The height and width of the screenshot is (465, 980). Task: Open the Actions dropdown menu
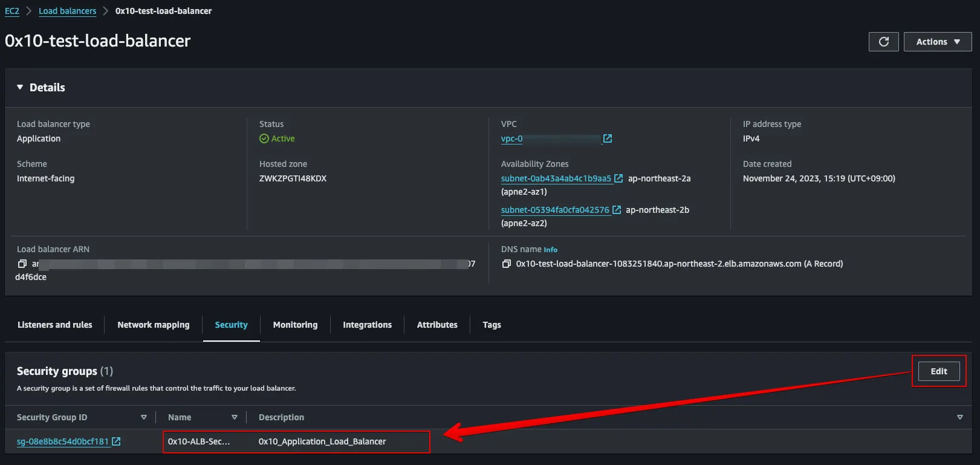click(938, 42)
